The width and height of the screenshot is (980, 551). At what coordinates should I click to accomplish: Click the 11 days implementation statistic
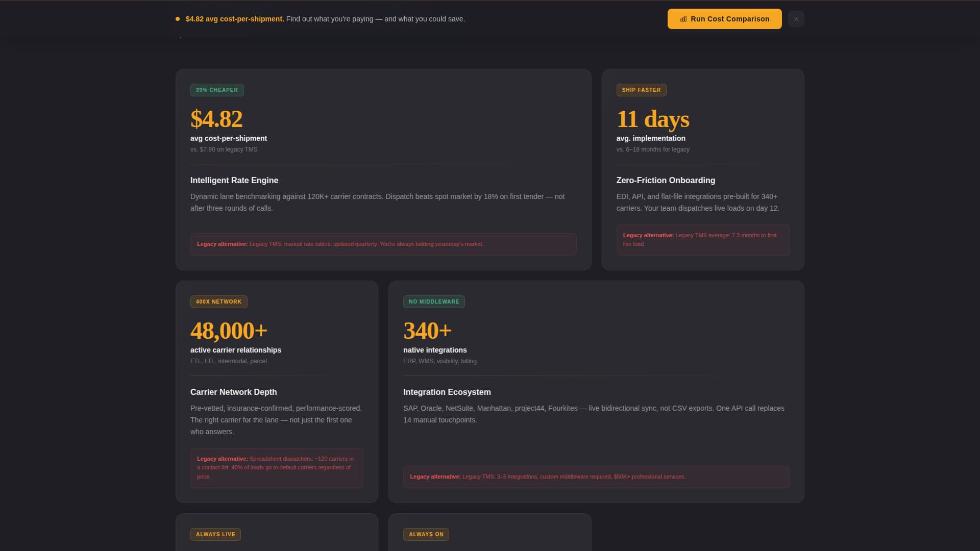pos(652,119)
